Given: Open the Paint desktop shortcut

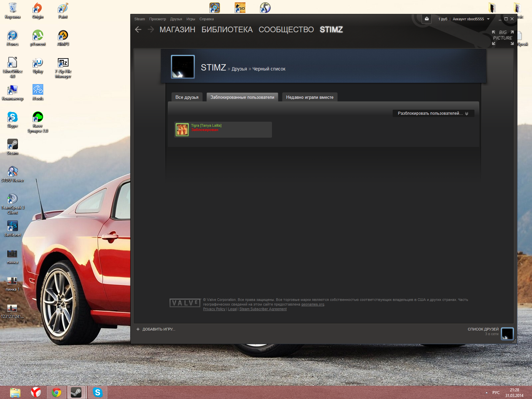Looking at the screenshot, I should pos(63,10).
